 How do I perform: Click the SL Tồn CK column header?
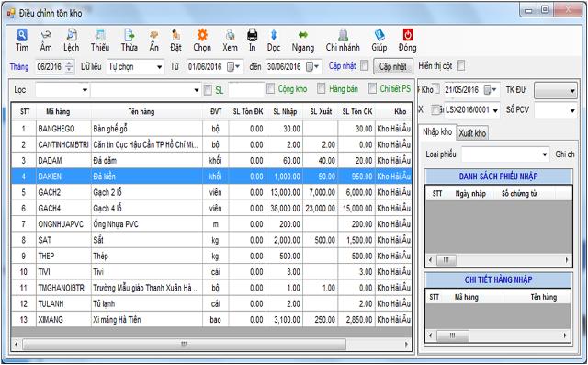356,112
